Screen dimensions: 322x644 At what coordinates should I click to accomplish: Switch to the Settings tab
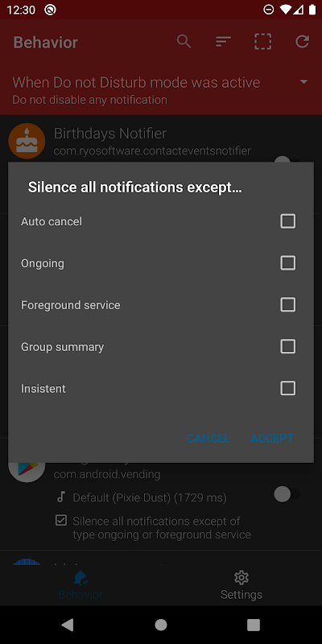242,585
